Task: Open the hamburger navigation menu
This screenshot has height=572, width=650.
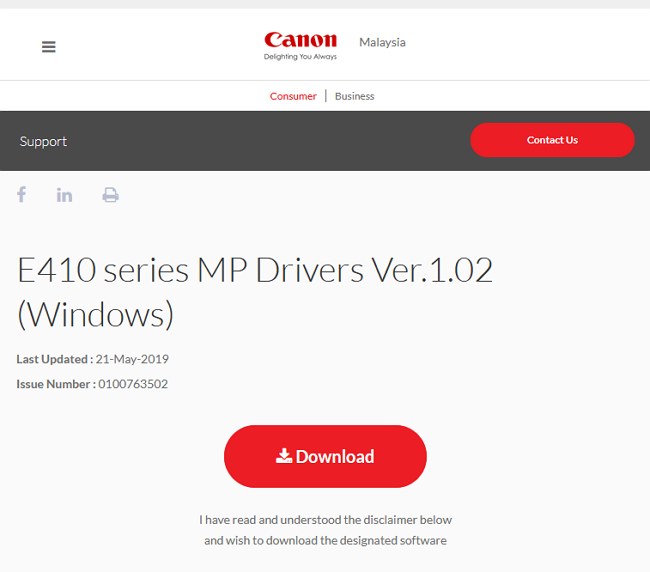Action: pyautogui.click(x=49, y=47)
